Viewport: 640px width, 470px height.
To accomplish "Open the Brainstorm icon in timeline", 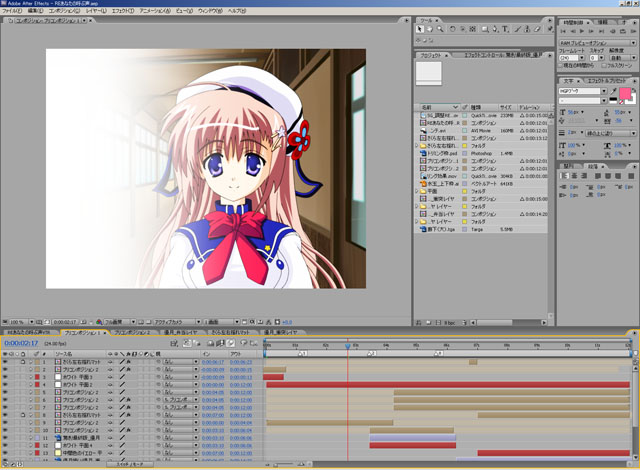I will coord(244,344).
